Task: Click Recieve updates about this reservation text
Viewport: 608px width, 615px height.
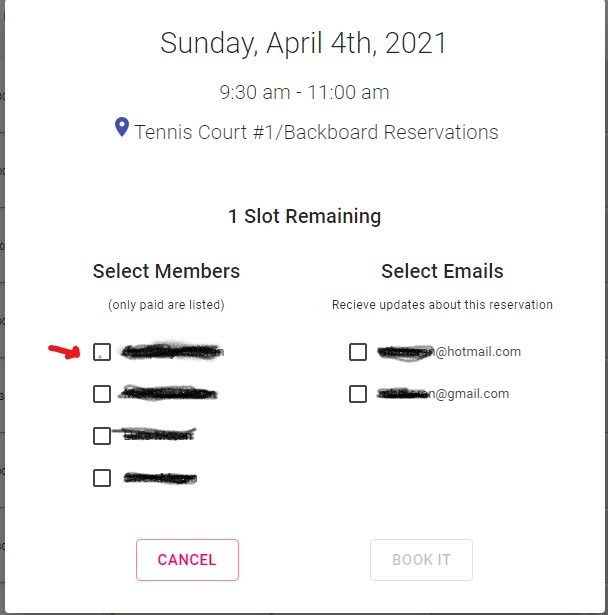Action: pos(442,305)
